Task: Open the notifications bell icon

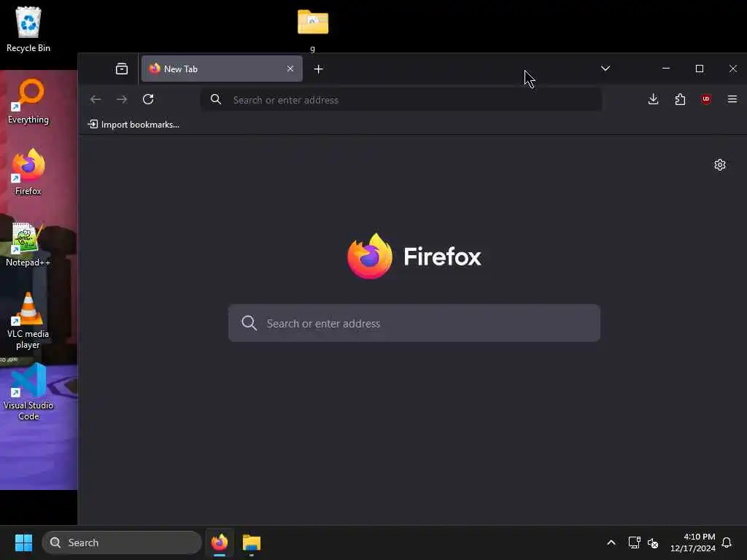Action: (x=727, y=542)
